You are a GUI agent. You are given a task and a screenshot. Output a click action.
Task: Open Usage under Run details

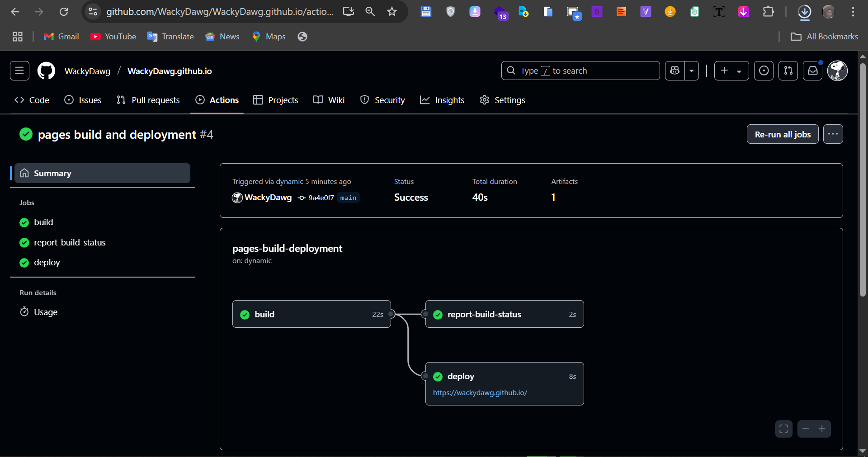tap(39, 312)
